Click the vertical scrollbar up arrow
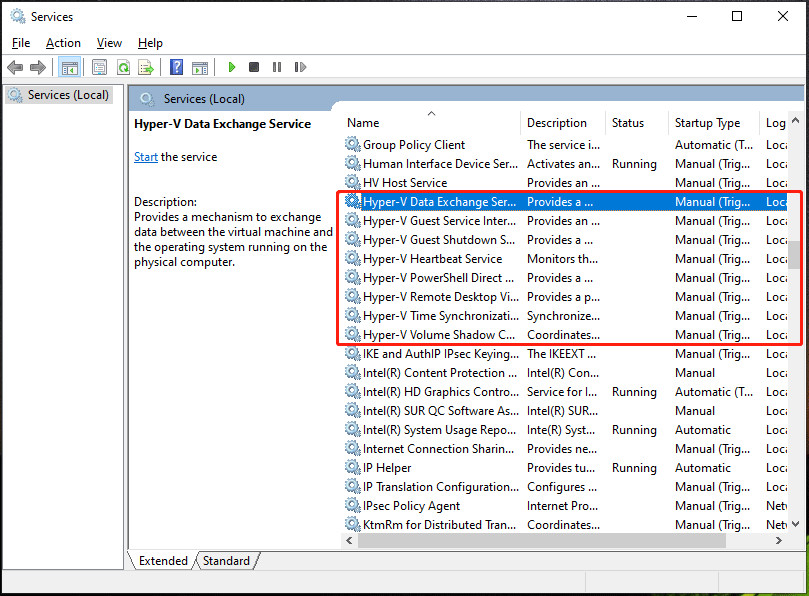The image size is (809, 596). coord(796,121)
